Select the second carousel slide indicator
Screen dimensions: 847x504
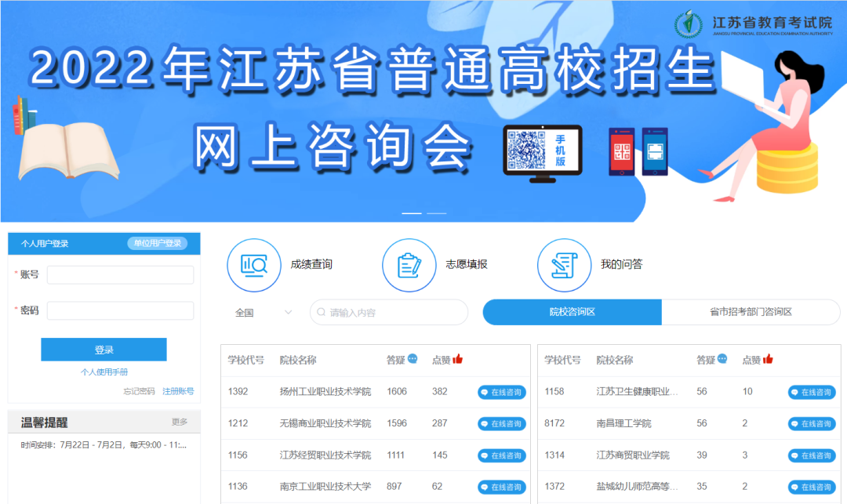tap(436, 213)
